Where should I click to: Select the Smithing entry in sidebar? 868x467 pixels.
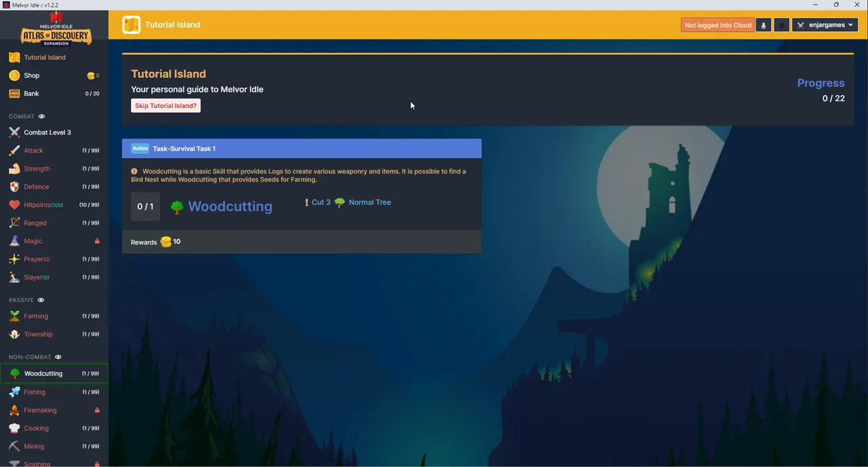click(54, 462)
